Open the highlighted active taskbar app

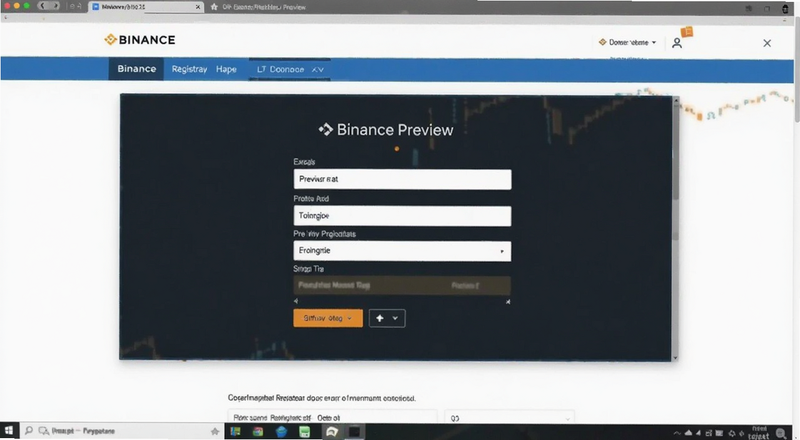pyautogui.click(x=332, y=432)
